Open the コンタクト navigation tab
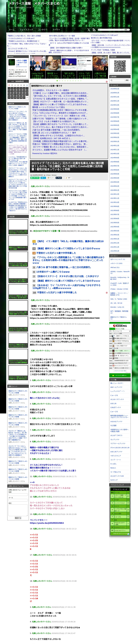Viewport: 138px width, 644px height. coord(43,30)
